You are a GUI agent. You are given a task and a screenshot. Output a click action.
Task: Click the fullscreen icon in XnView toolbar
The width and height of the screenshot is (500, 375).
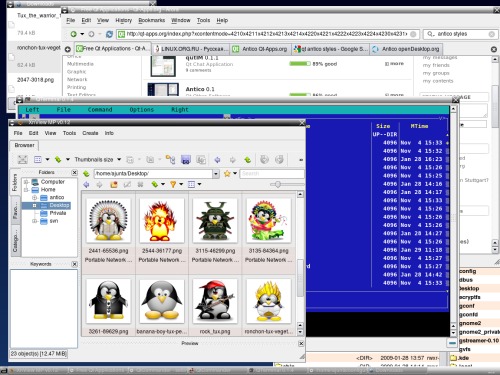tap(23, 160)
